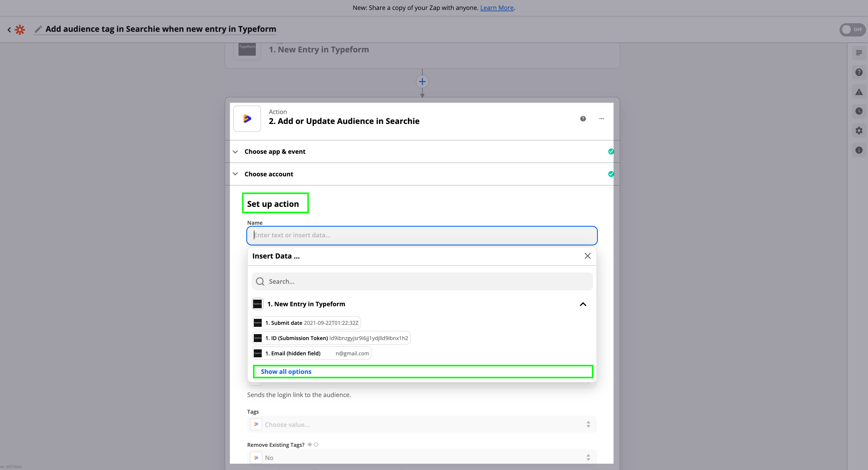Click the Insert Data search magnifier icon
Viewport: 868px width, 470px height.
point(260,281)
